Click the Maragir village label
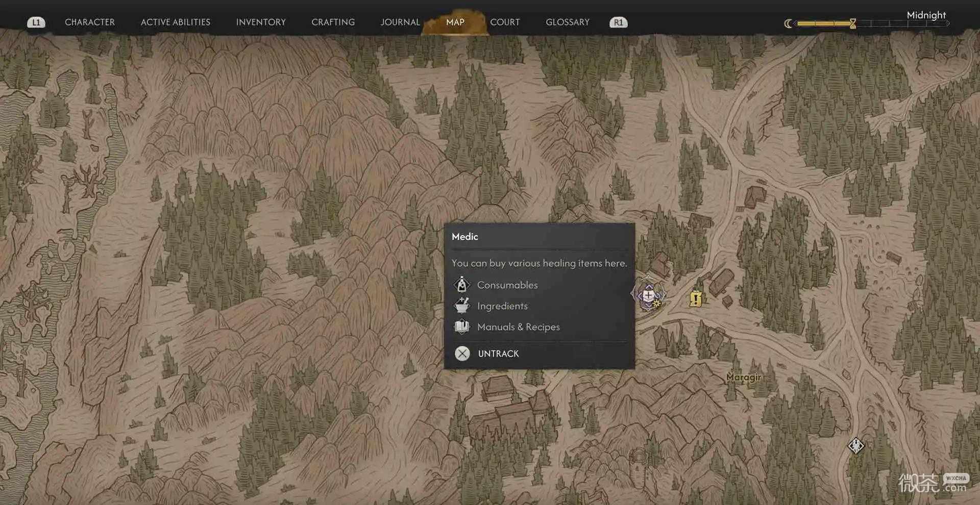Image resolution: width=980 pixels, height=505 pixels. pos(744,377)
